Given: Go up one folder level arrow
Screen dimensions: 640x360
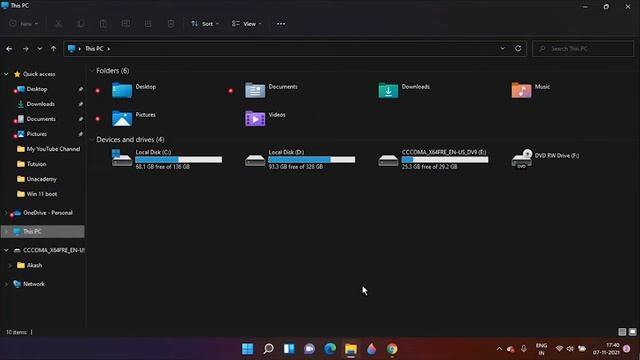Looking at the screenshot, I should coord(53,49).
